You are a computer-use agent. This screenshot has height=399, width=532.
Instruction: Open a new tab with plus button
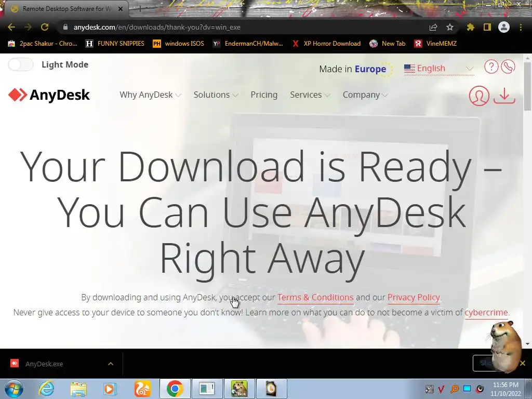(140, 9)
